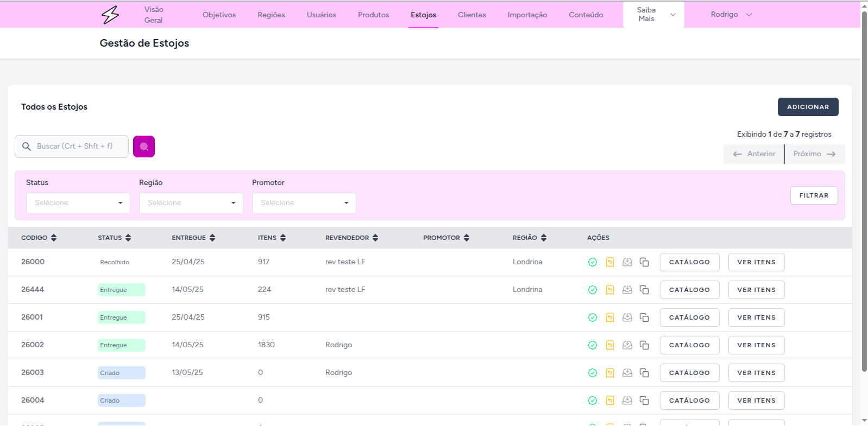The height and width of the screenshot is (426, 868).
Task: Duplicate estojo 26004 with the copy icon
Action: (644, 400)
